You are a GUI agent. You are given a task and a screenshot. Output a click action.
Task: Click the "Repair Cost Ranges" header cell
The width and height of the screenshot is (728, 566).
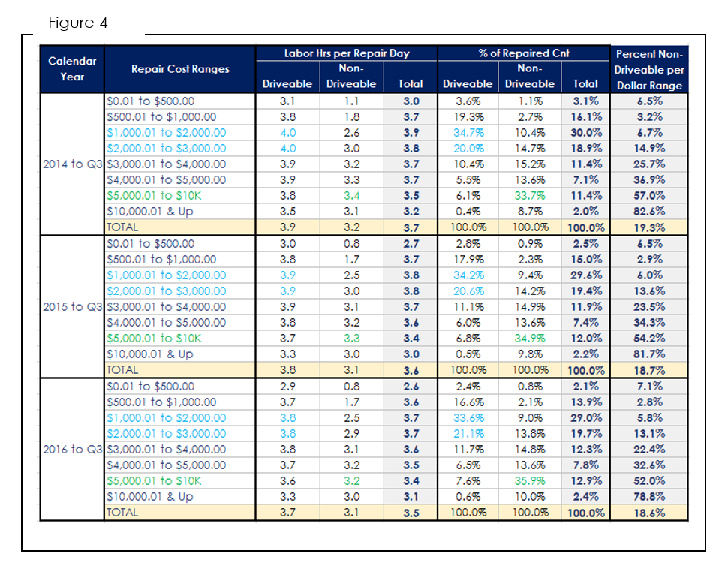click(x=180, y=69)
